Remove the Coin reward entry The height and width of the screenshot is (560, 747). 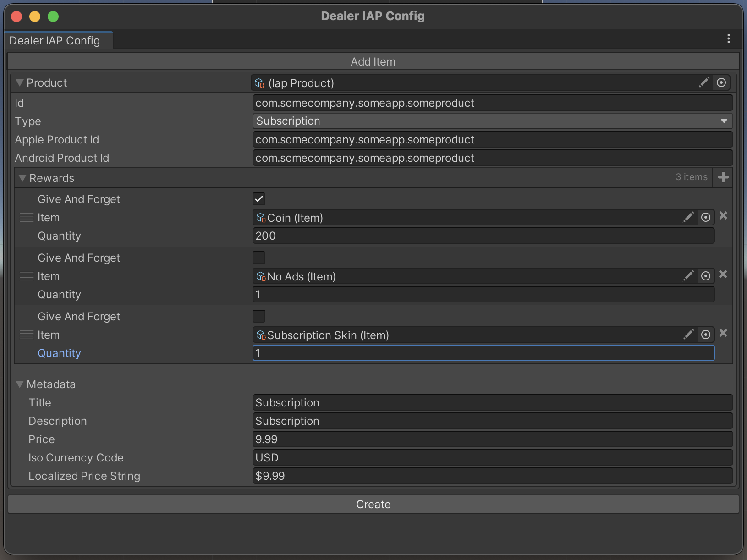tap(723, 215)
